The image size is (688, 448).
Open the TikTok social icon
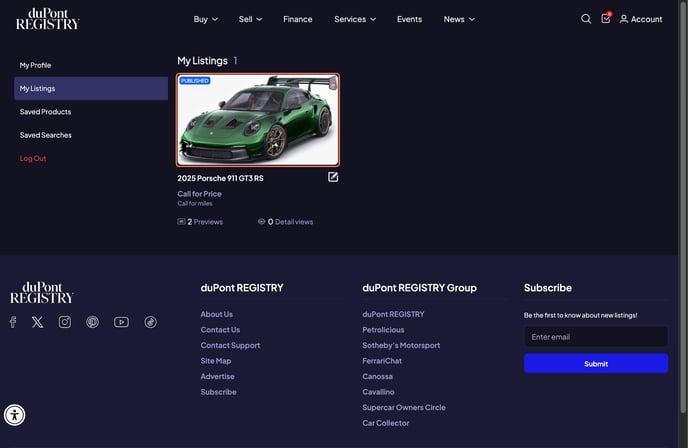click(150, 322)
